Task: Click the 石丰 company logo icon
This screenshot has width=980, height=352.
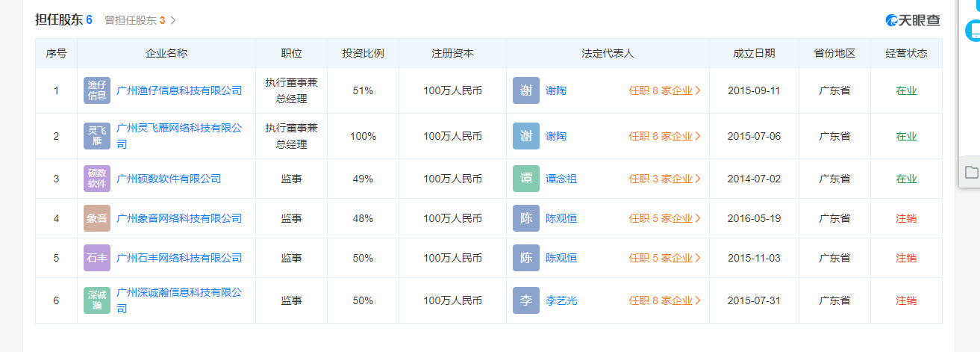Action: (97, 258)
